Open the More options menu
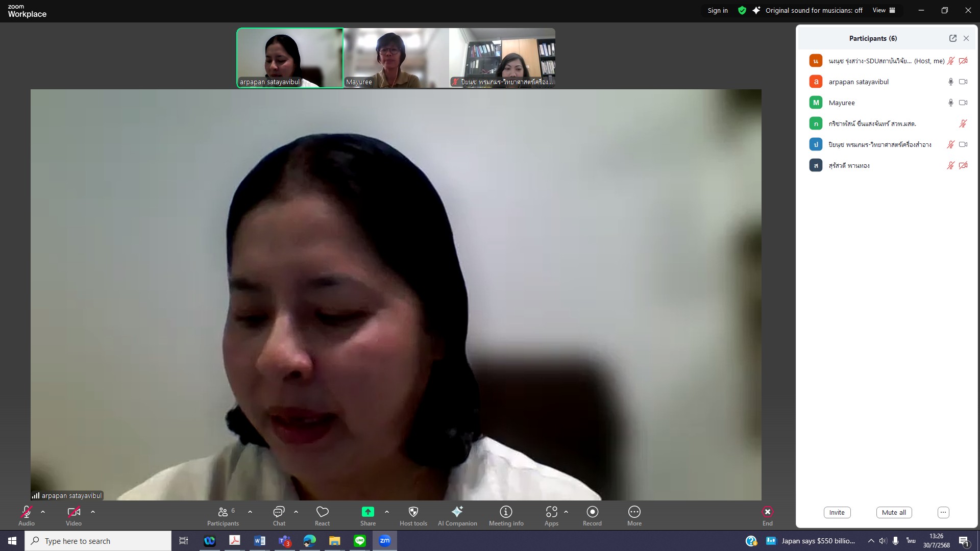 click(634, 516)
